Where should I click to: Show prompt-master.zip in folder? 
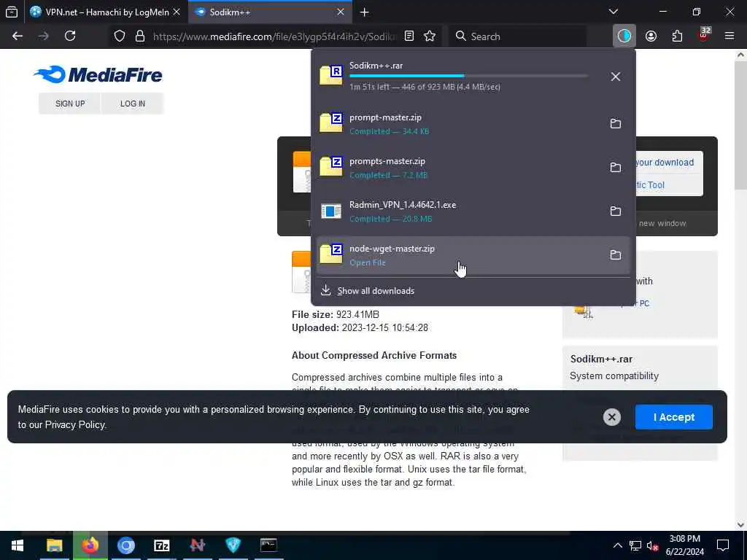click(x=616, y=123)
